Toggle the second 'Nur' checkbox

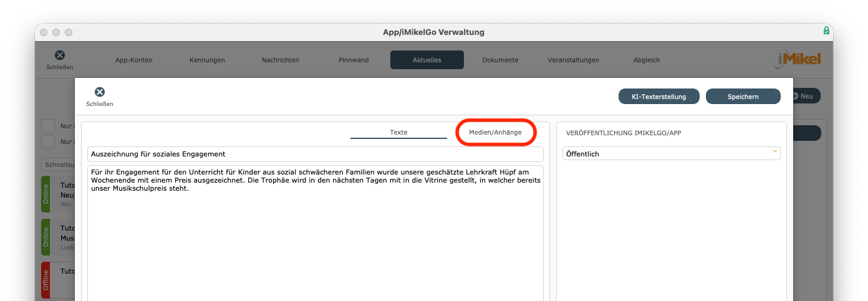tap(48, 141)
